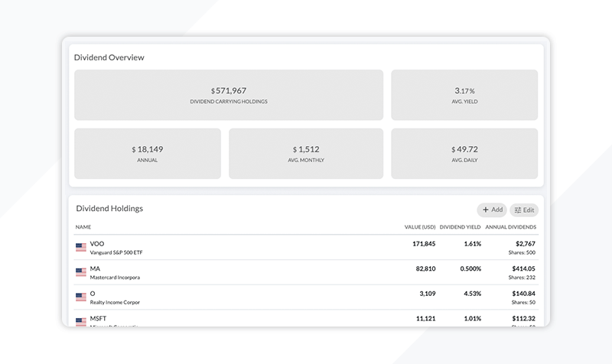Open the $49.72 avg. daily card

pos(464,154)
